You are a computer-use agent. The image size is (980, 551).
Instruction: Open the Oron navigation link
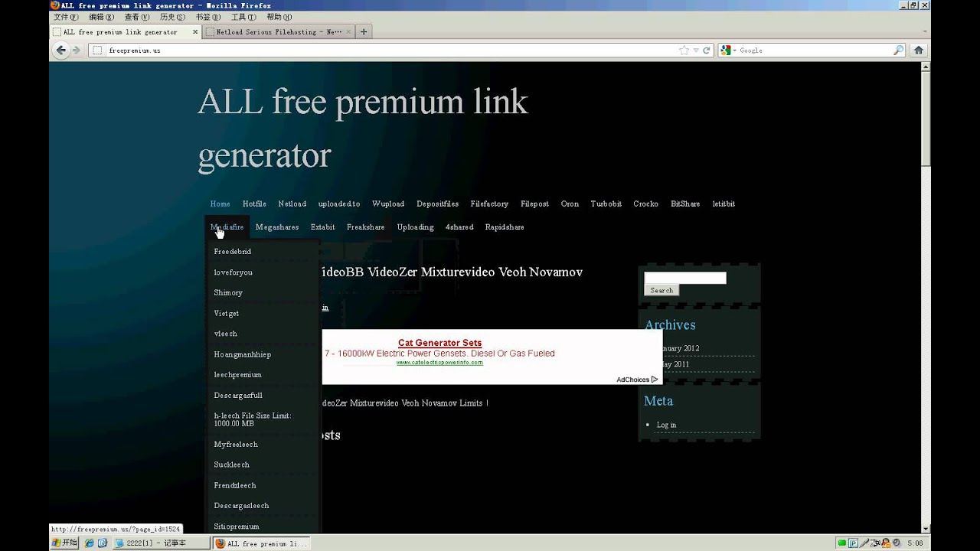(570, 204)
